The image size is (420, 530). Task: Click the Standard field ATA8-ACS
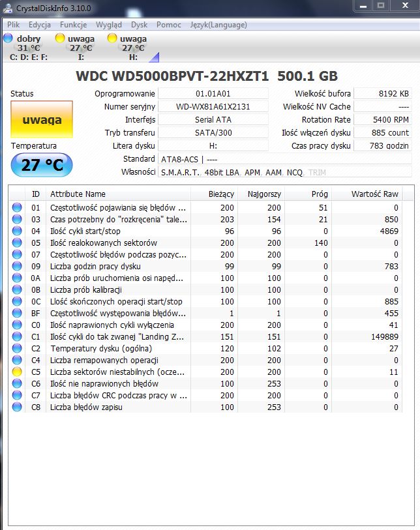(285, 159)
